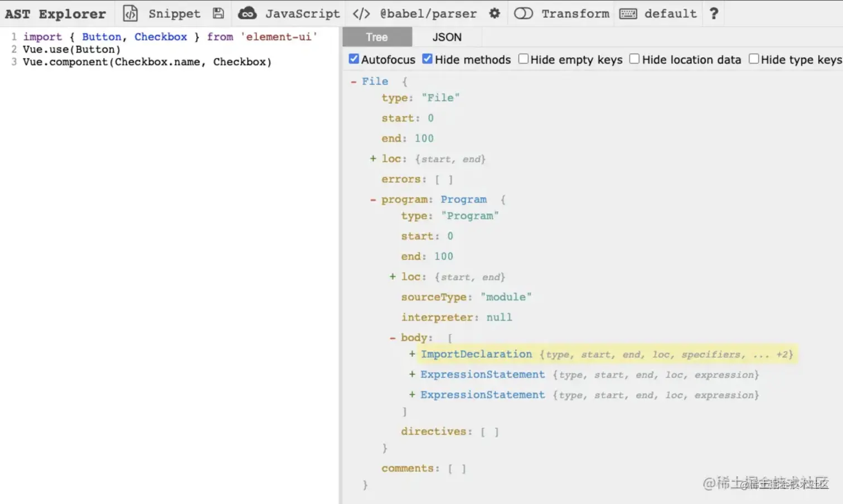Expand the last ExpressionStatement node

[412, 395]
